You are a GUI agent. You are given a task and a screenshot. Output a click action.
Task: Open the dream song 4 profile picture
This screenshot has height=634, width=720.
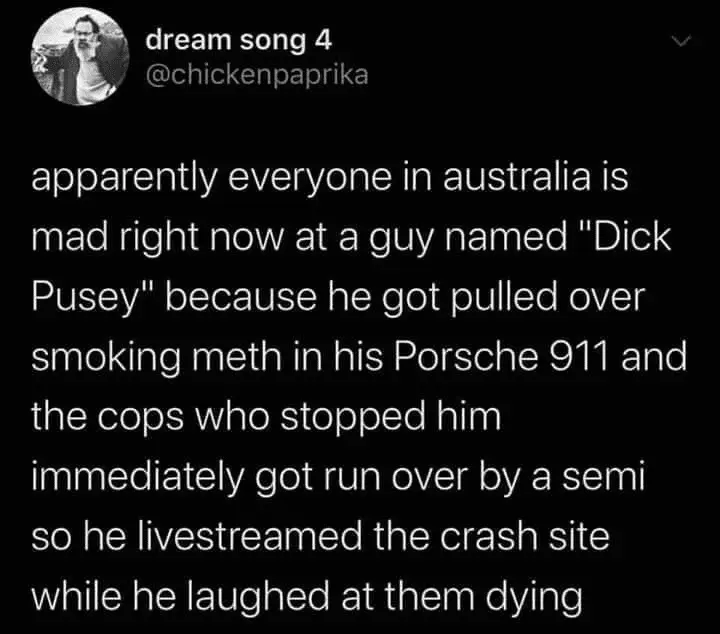[x=80, y=56]
